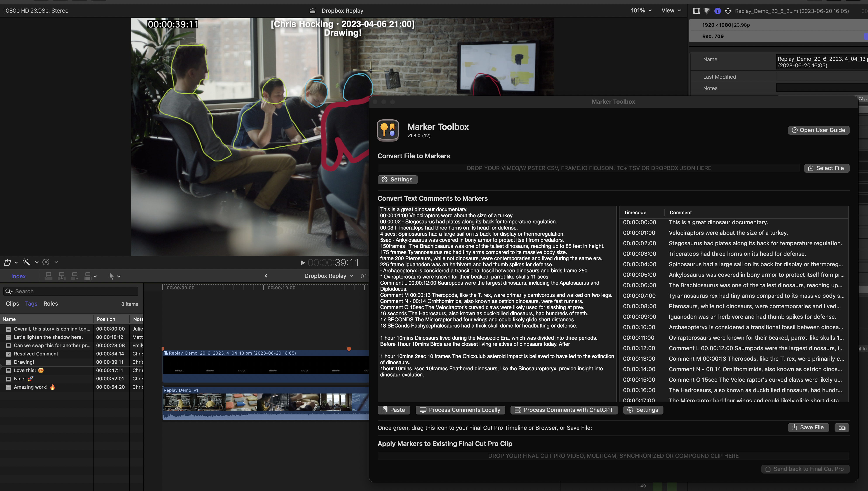Switch to the Clips index tab
The image size is (868, 491).
[12, 303]
